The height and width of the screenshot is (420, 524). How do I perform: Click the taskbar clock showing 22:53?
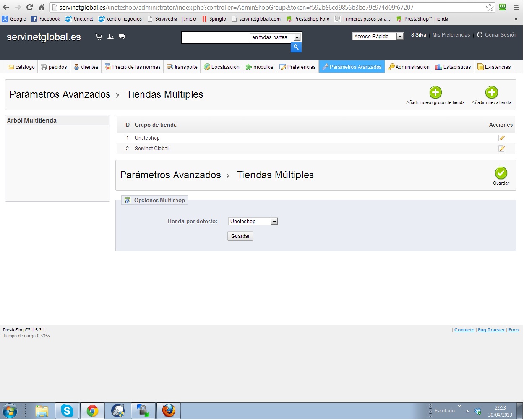click(500, 408)
